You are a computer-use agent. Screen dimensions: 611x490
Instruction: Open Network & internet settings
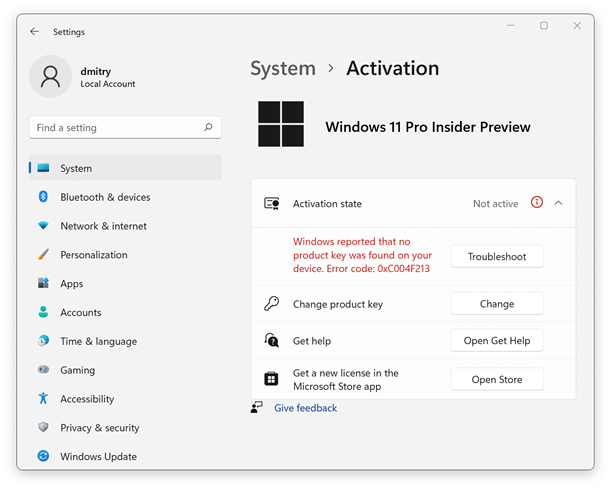coord(125,226)
